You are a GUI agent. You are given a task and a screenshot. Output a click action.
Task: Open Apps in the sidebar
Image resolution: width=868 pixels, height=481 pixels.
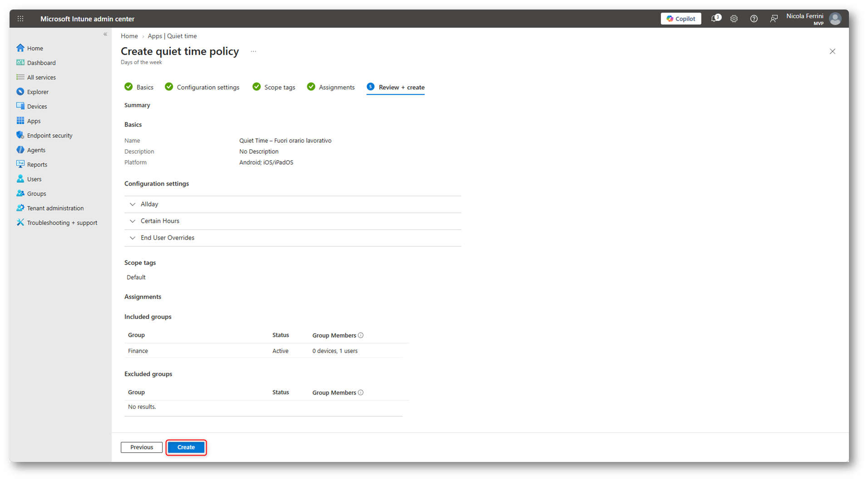point(34,121)
